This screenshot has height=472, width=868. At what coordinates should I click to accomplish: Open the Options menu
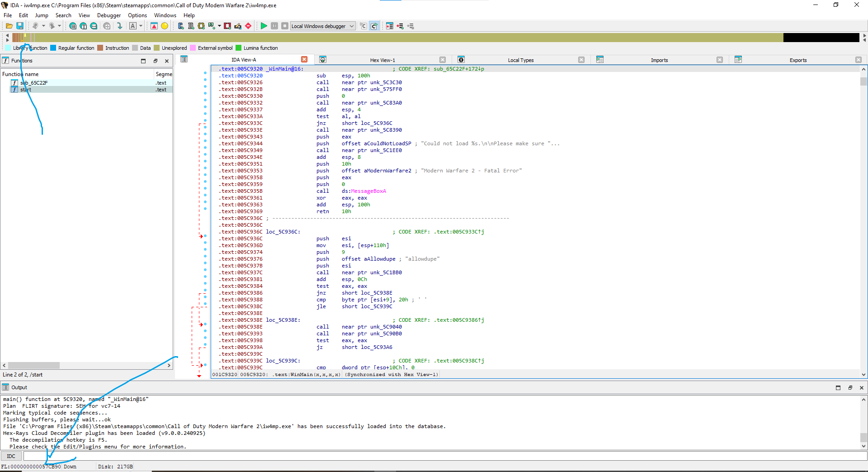point(137,15)
